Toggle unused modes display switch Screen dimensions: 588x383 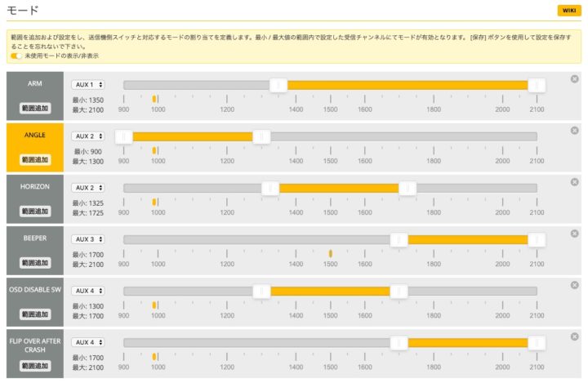(16, 56)
